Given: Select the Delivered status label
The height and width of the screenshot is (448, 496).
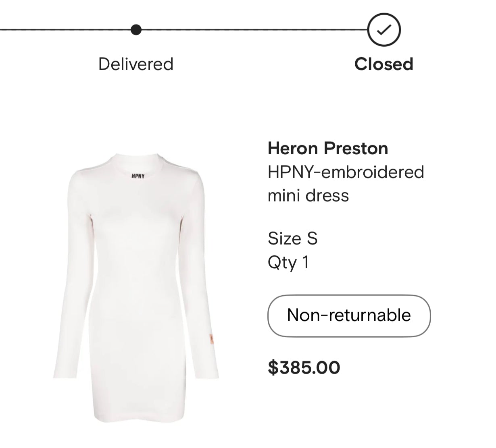Looking at the screenshot, I should [136, 64].
